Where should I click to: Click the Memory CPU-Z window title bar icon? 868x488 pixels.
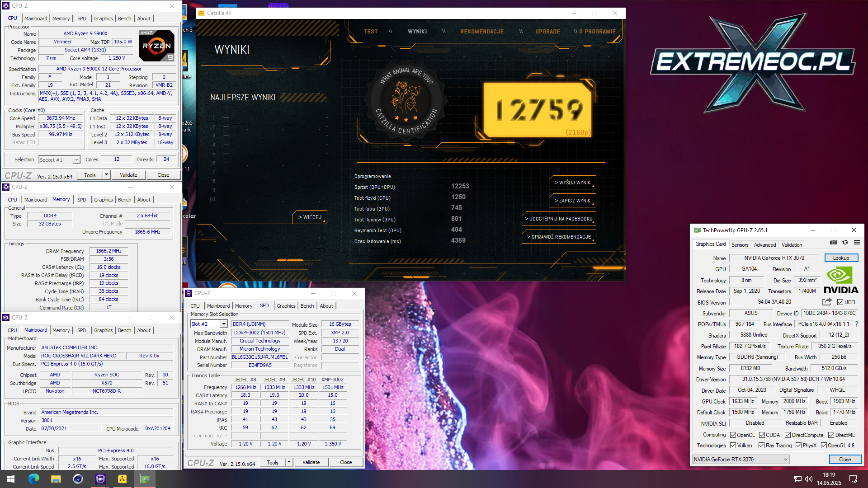pos(6,187)
